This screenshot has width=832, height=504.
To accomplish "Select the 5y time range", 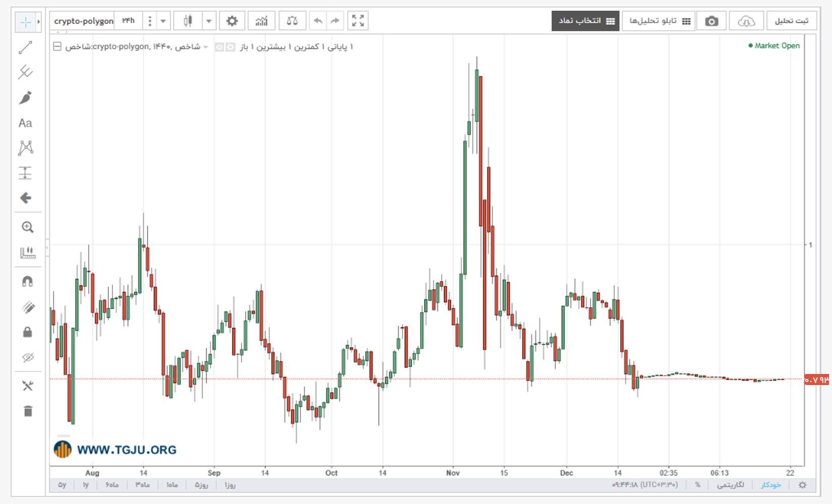I will coord(62,485).
